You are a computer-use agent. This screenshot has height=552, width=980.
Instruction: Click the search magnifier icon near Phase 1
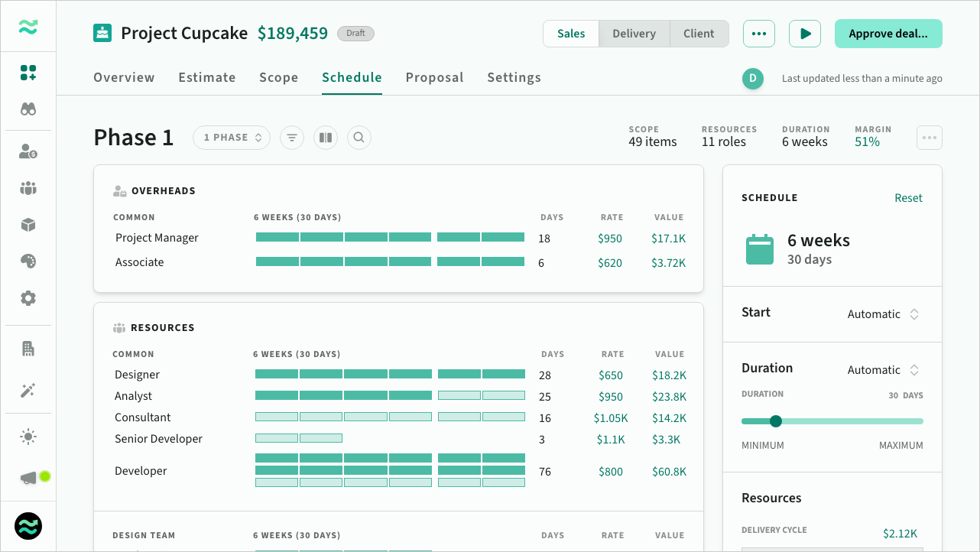(x=359, y=138)
